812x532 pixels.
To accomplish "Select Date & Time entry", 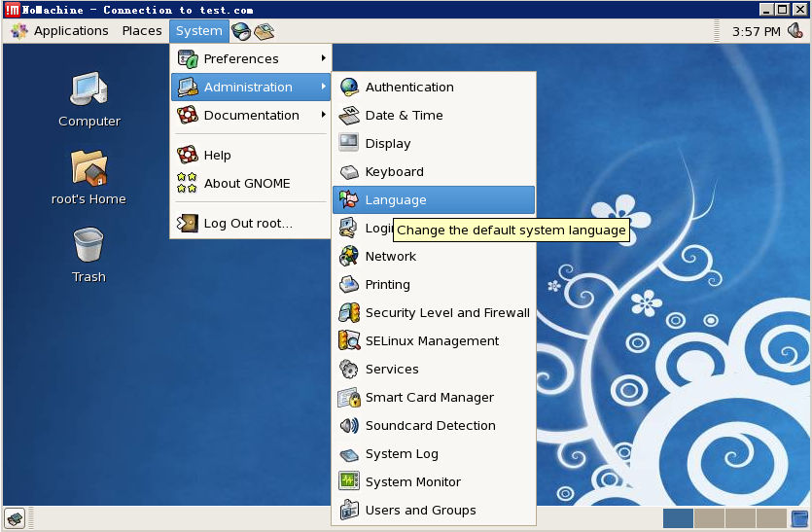I will pos(434,115).
